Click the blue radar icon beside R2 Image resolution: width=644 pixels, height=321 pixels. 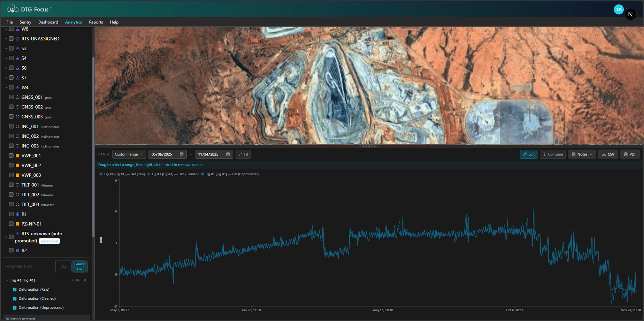coord(17,250)
